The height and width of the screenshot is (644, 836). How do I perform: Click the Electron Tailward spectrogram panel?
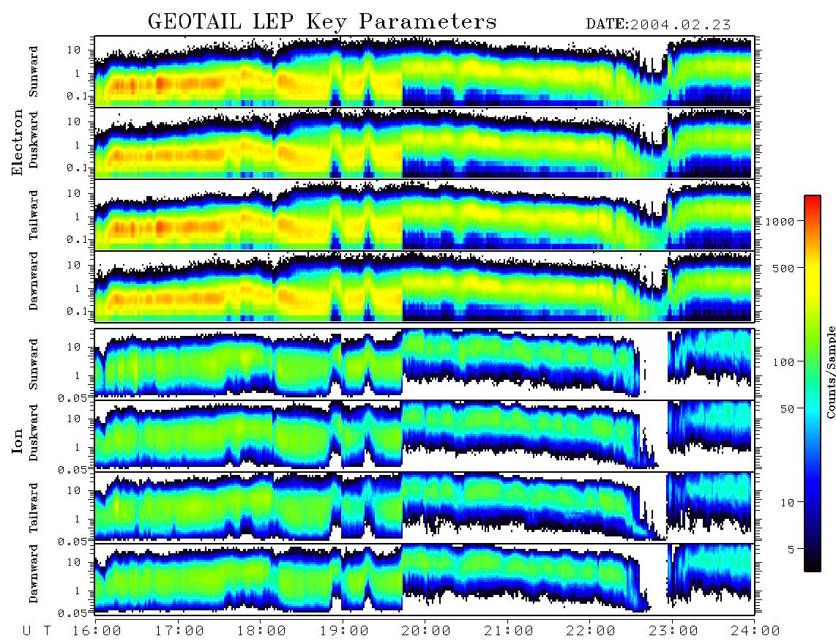click(x=425, y=215)
